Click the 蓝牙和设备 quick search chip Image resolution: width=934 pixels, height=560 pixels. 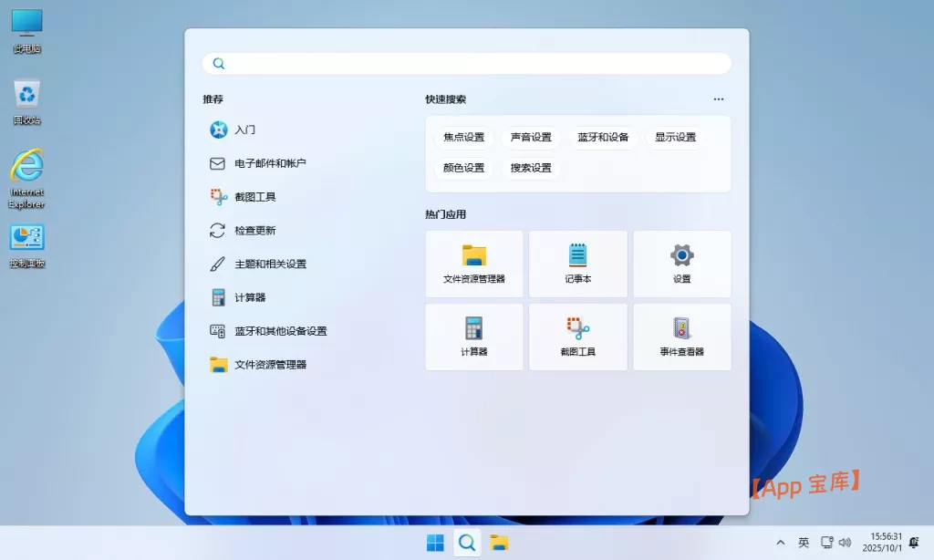coord(603,137)
